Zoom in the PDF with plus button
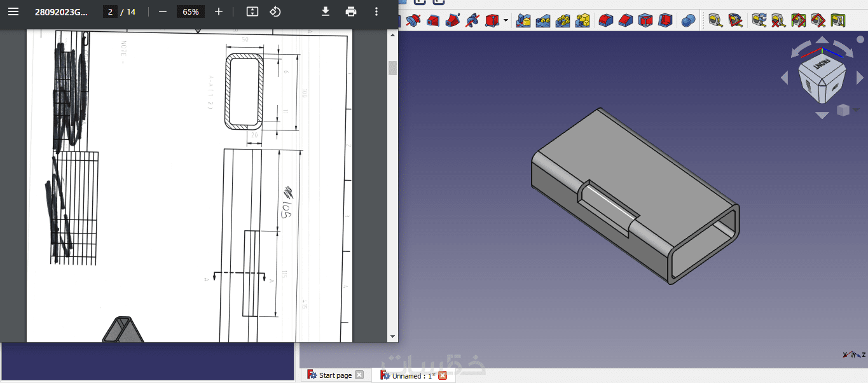Screen dimensions: 868x383 pos(219,11)
